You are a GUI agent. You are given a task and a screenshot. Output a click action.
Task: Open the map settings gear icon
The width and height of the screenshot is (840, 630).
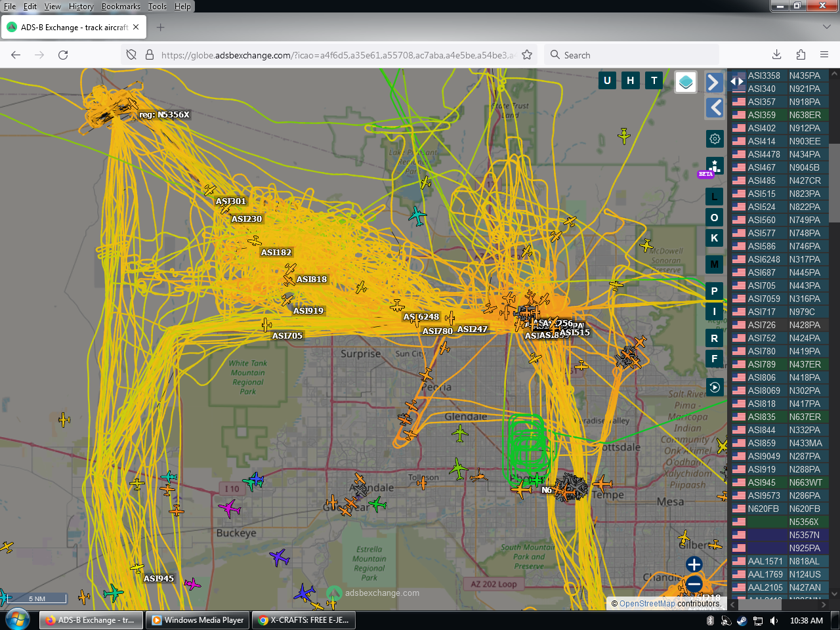click(715, 139)
